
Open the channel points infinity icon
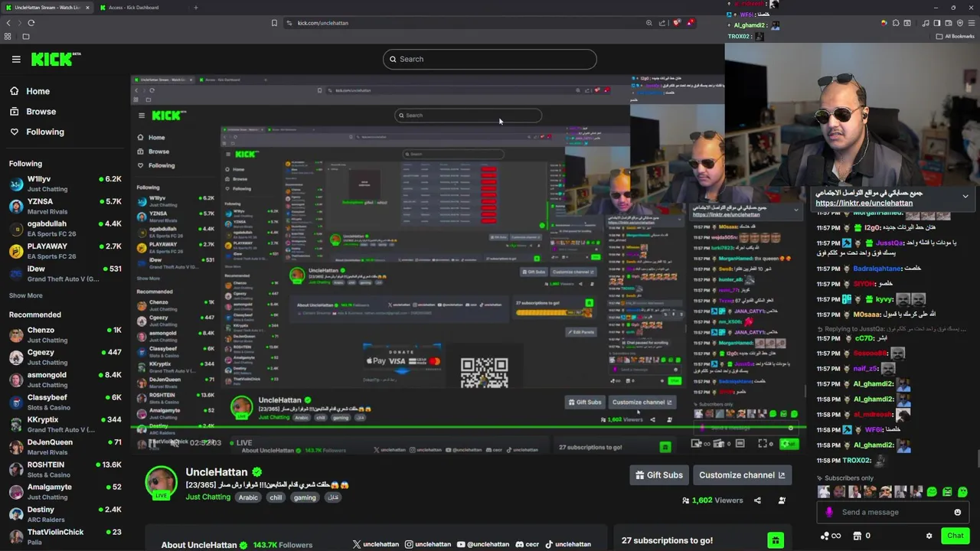[831, 536]
